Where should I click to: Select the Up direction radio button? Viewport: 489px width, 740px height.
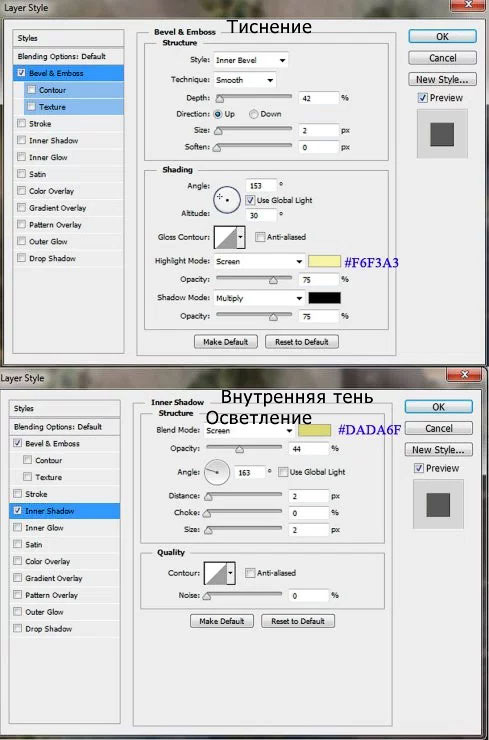click(x=218, y=114)
